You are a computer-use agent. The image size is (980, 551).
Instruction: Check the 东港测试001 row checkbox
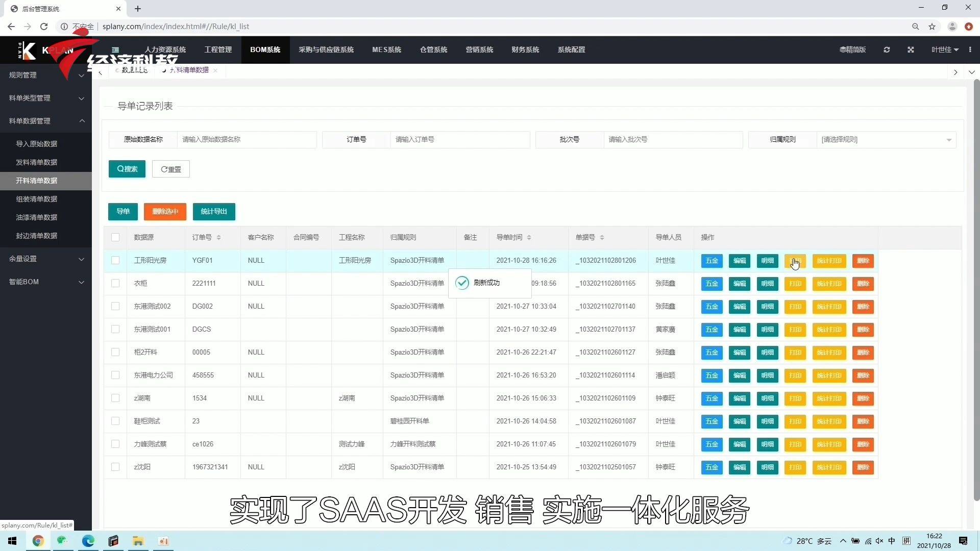coord(115,329)
